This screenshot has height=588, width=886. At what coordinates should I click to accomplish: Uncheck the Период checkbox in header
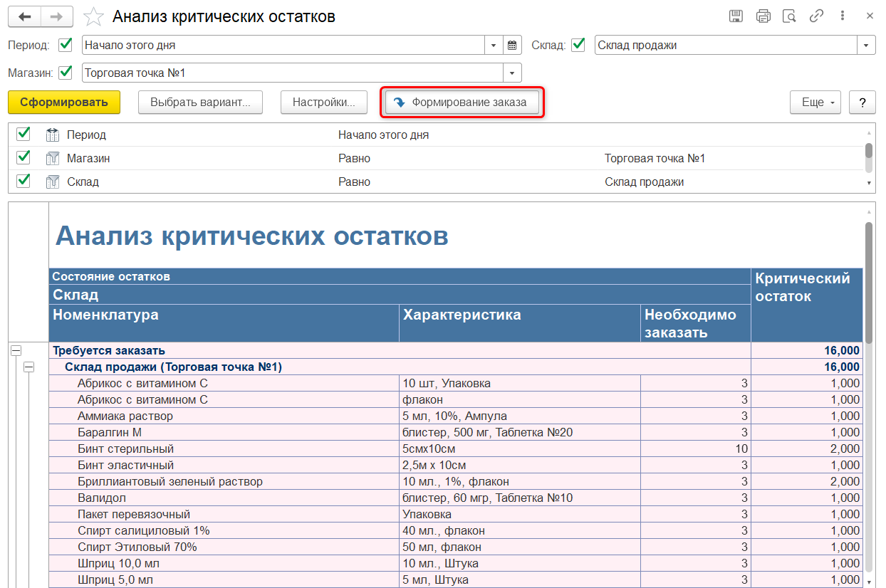(66, 45)
